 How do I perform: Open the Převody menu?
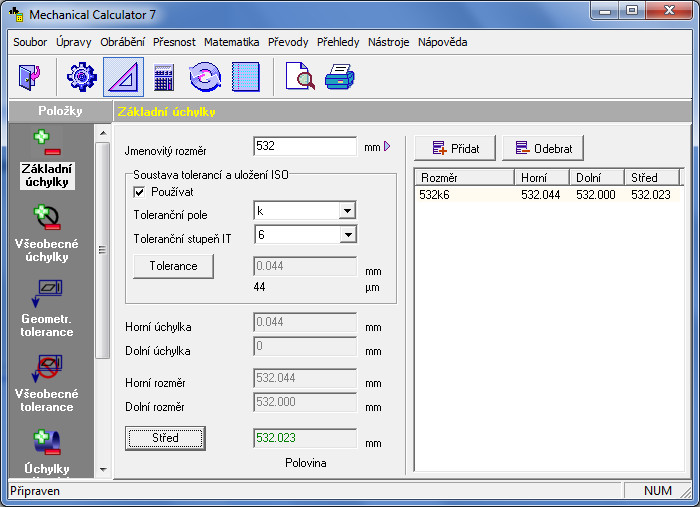tap(288, 42)
